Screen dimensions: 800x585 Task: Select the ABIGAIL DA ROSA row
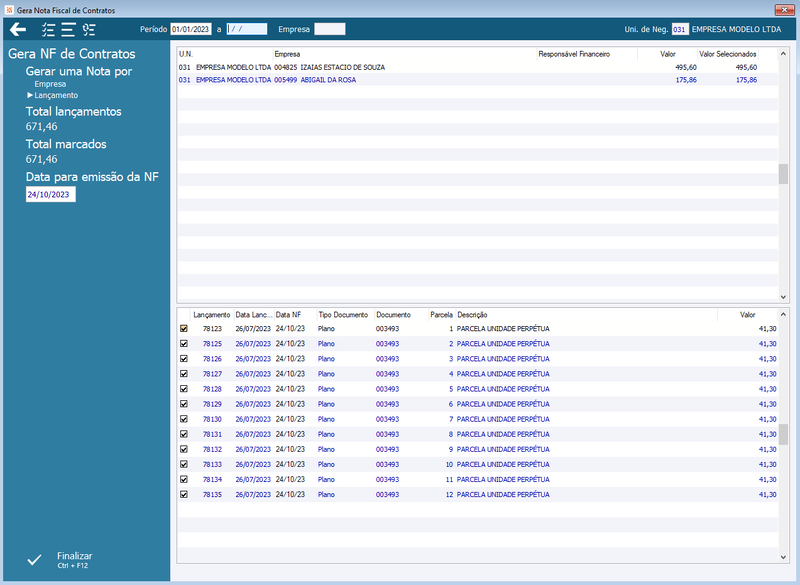click(478, 80)
